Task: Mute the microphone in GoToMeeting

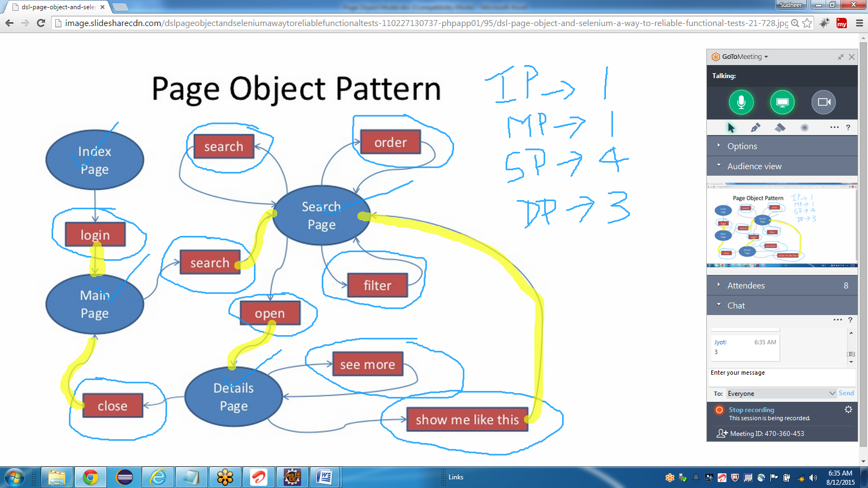Action: click(741, 102)
